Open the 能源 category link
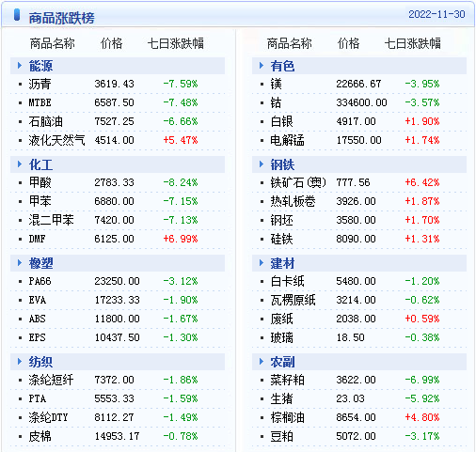Screen dimensions: 476x452 point(40,66)
